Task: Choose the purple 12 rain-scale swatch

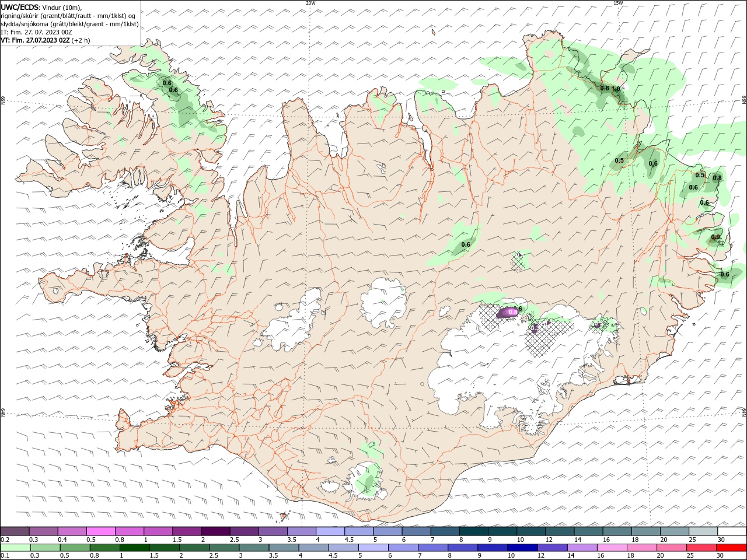Action: point(552,548)
